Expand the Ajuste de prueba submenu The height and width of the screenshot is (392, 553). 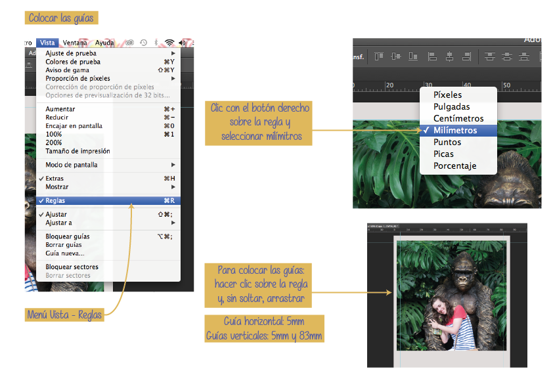point(108,53)
